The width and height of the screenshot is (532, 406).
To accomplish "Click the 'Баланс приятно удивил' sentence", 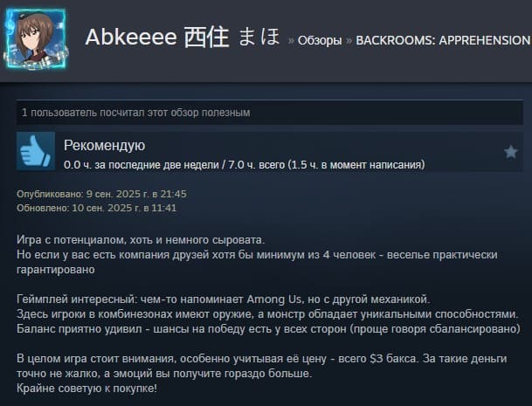I will pos(269,329).
